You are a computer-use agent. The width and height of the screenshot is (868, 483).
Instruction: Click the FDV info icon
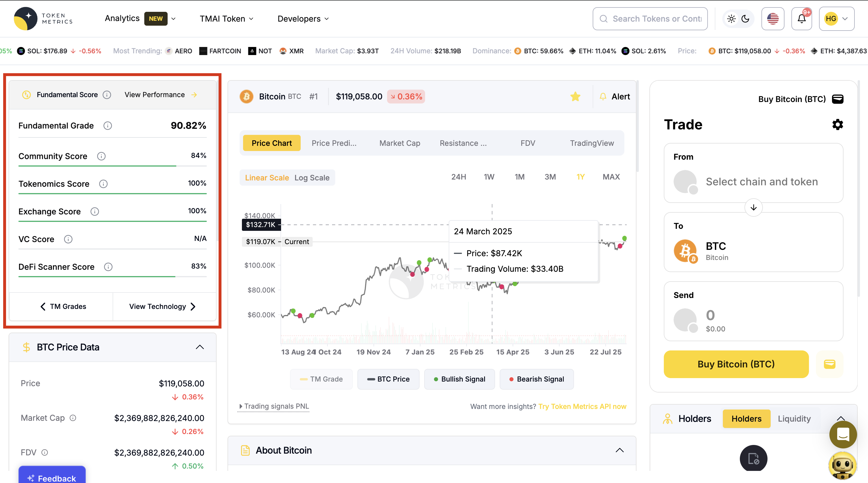coord(44,452)
